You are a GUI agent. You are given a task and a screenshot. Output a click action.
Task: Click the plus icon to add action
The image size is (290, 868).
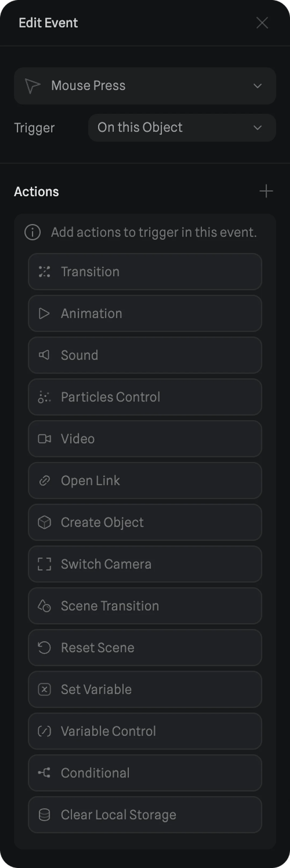(x=266, y=191)
